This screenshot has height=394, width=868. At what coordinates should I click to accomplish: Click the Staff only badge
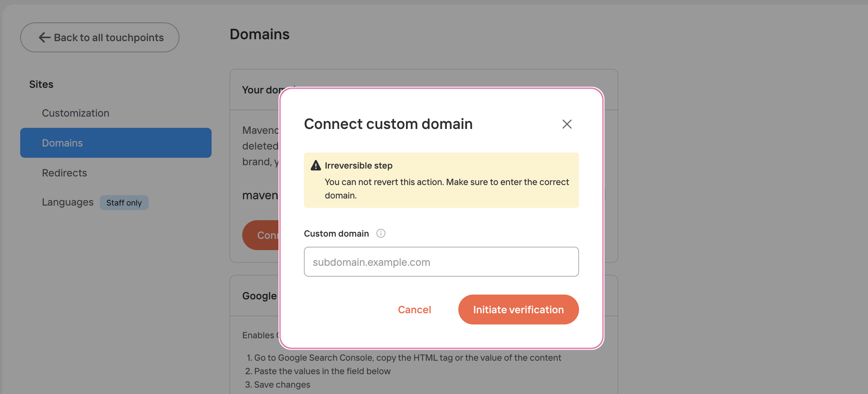[x=124, y=203]
